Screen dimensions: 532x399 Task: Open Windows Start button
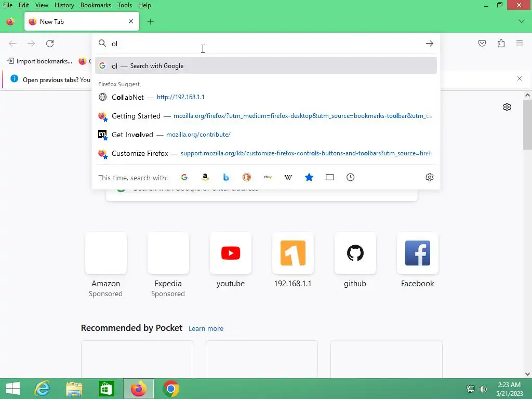(13, 389)
